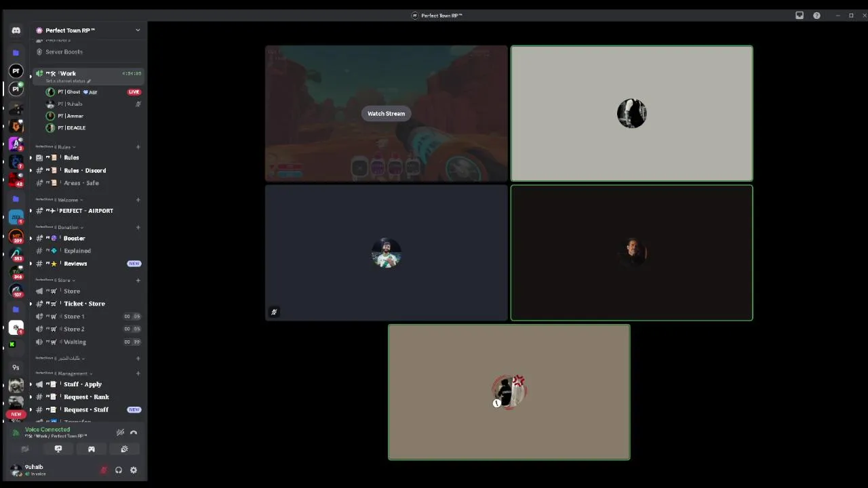The image size is (868, 488).
Task: Add channel to the Arabic-named category
Action: coord(138,358)
